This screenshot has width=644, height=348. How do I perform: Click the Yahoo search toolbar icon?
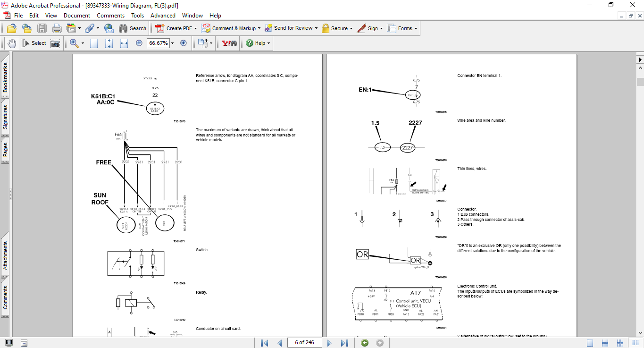[229, 43]
